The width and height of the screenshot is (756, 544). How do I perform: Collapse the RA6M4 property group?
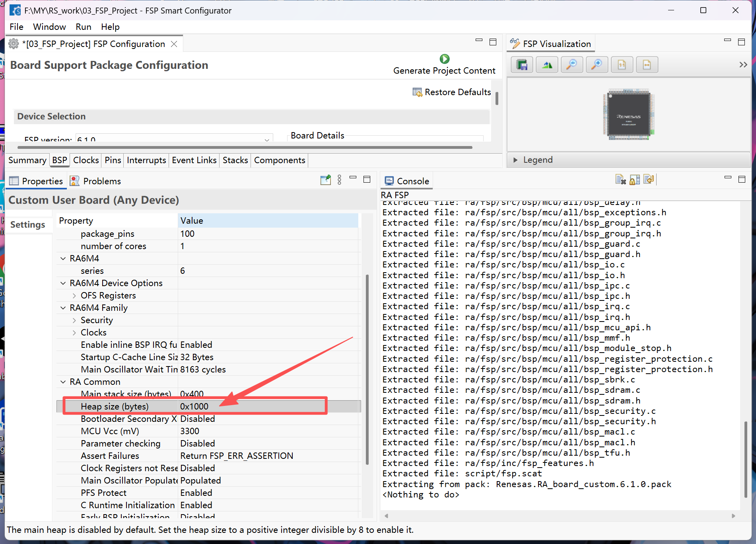(x=63, y=259)
